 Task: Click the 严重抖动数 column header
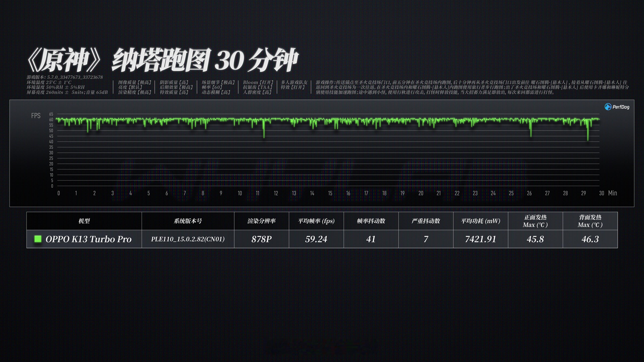426,221
